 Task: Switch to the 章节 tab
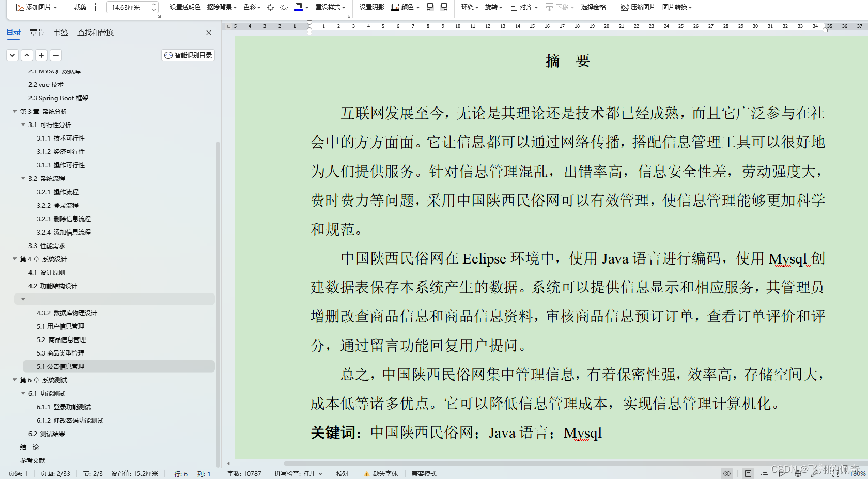tap(37, 33)
